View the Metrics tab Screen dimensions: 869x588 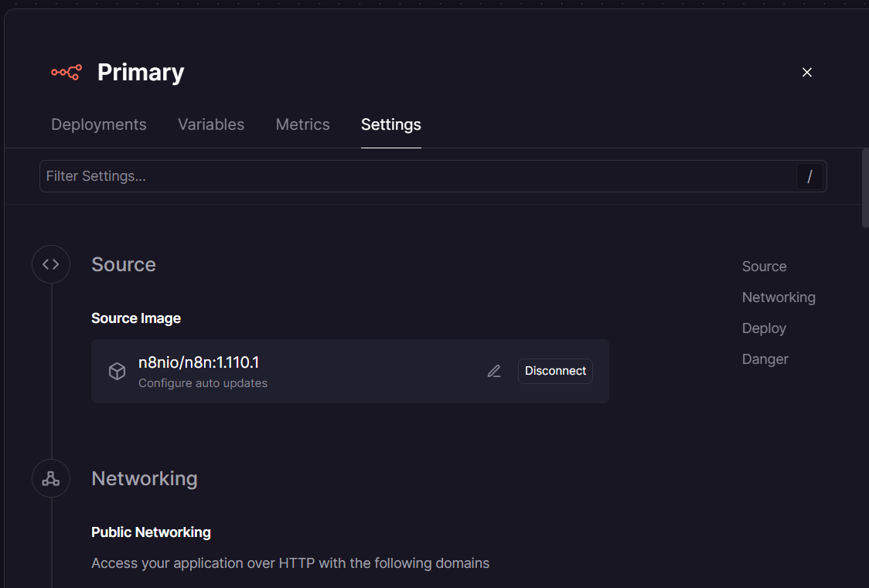click(x=303, y=124)
